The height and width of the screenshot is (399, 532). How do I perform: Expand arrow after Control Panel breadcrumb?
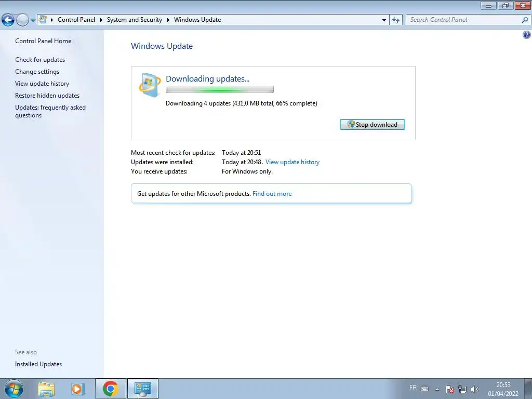[101, 20]
